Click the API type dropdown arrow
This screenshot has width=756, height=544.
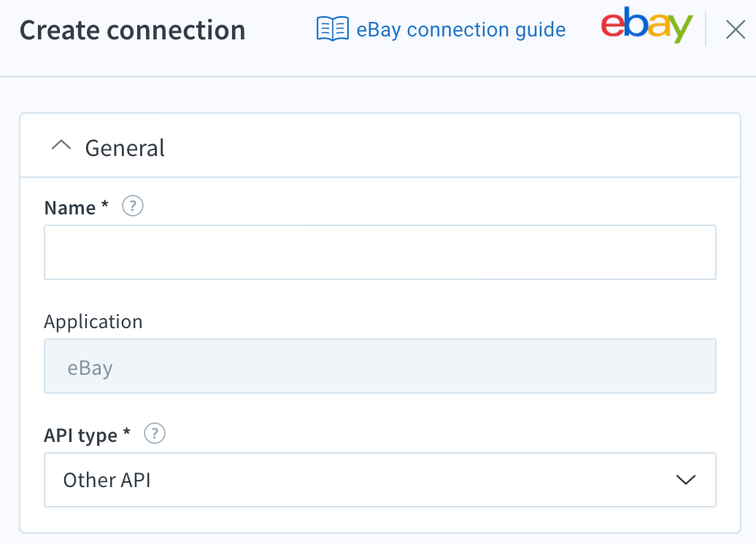[686, 479]
